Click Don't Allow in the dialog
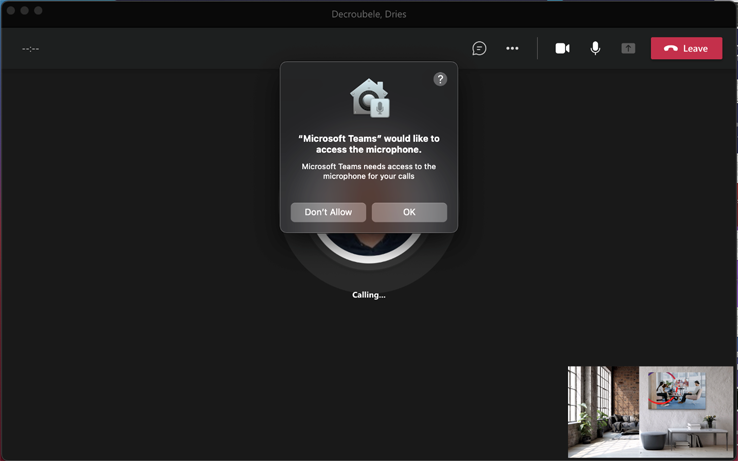 click(x=328, y=212)
